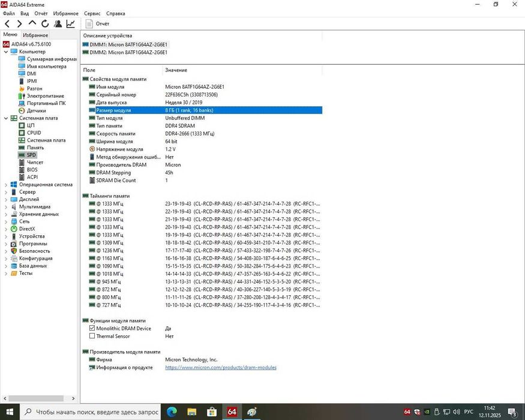Open the Справка menu

pyautogui.click(x=116, y=13)
